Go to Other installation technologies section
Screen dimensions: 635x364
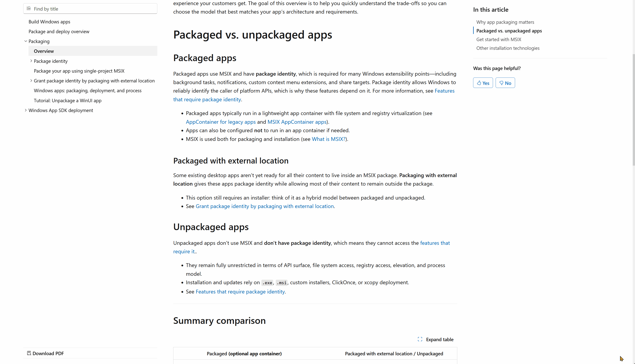[x=508, y=48]
